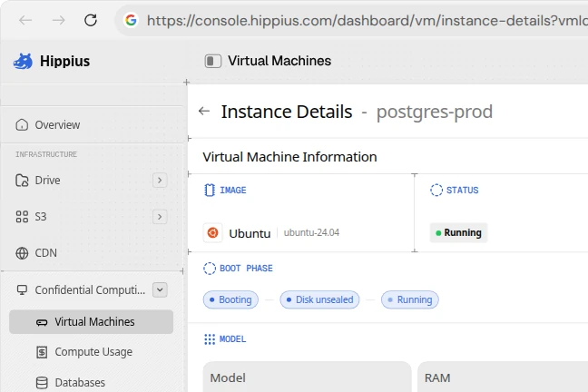Click the Status dashed circle icon
The height and width of the screenshot is (392, 588).
(436, 191)
